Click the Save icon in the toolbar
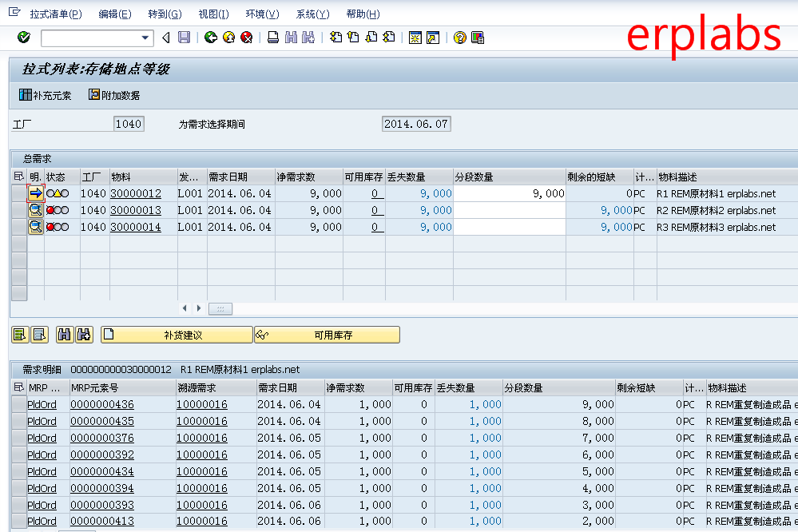The height and width of the screenshot is (532, 798). 185,38
